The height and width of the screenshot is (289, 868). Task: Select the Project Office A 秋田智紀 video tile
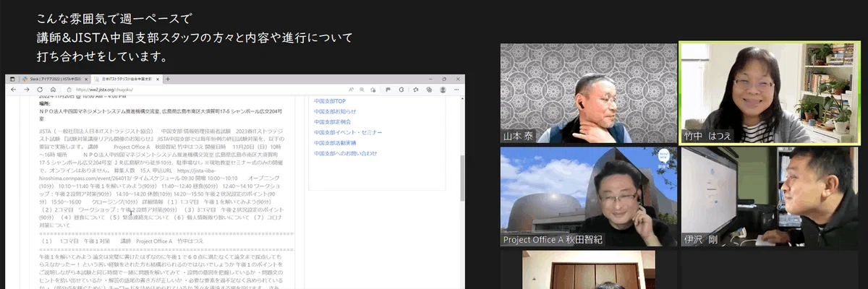[587, 197]
